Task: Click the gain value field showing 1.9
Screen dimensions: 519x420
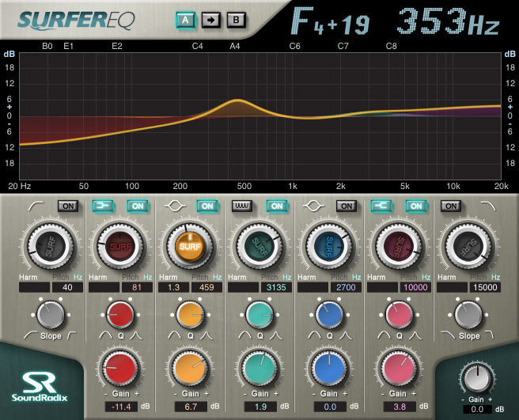Action: 260,407
